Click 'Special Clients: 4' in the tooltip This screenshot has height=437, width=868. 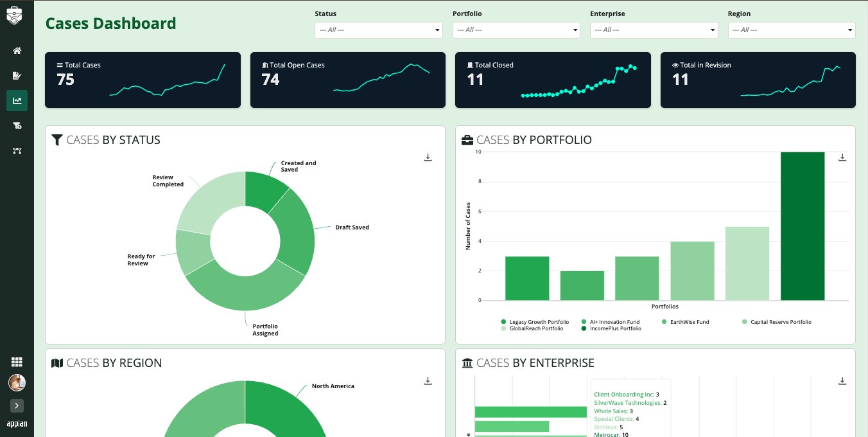616,418
